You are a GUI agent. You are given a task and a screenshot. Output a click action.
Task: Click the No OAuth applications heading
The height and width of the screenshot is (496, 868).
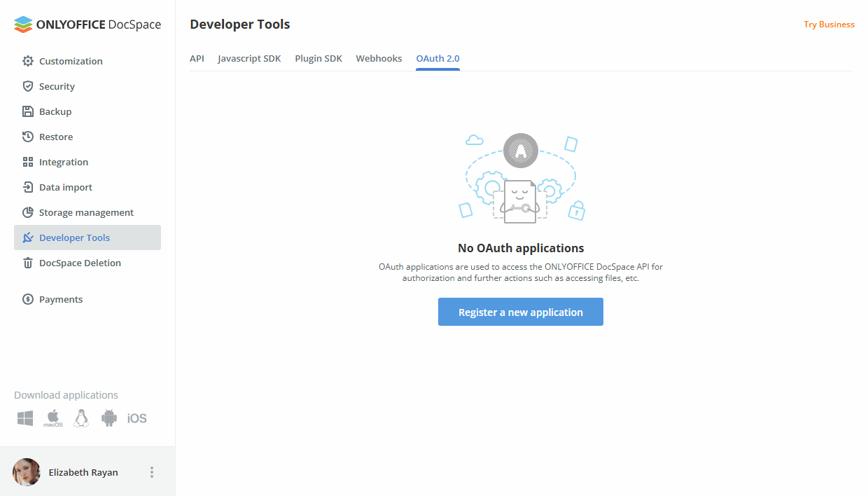tap(521, 248)
